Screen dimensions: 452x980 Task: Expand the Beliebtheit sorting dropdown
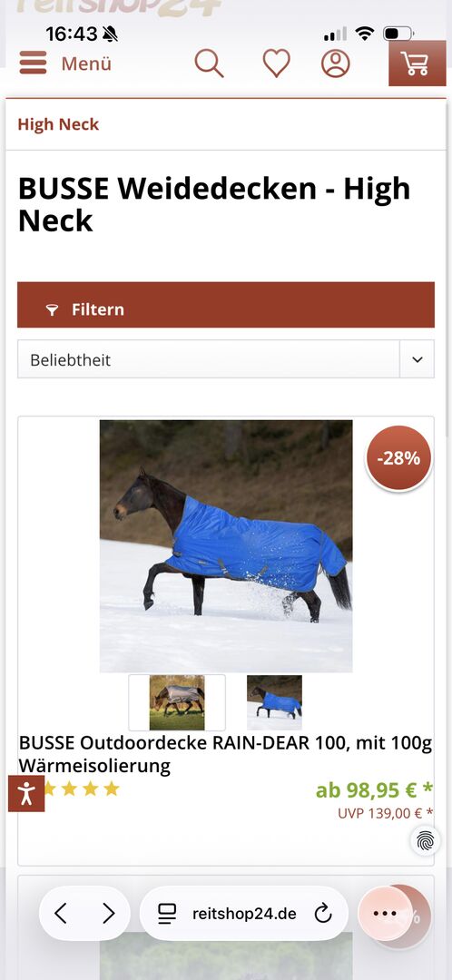tap(226, 359)
